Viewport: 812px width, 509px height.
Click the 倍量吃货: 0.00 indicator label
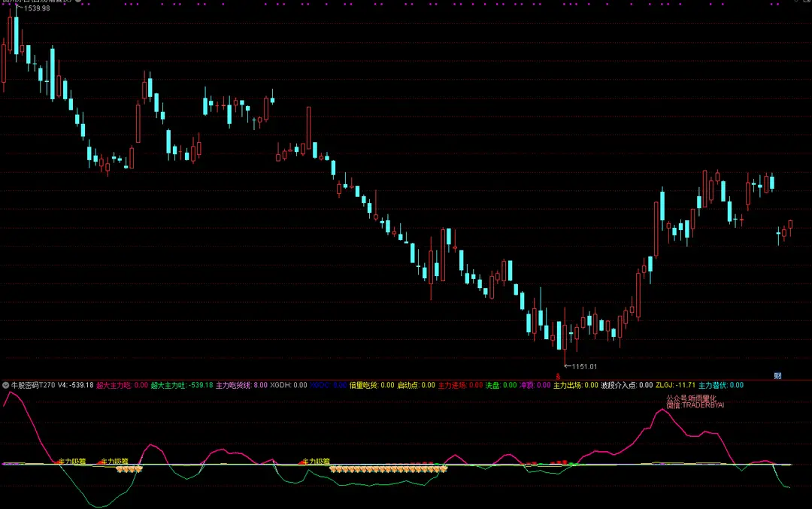click(372, 385)
